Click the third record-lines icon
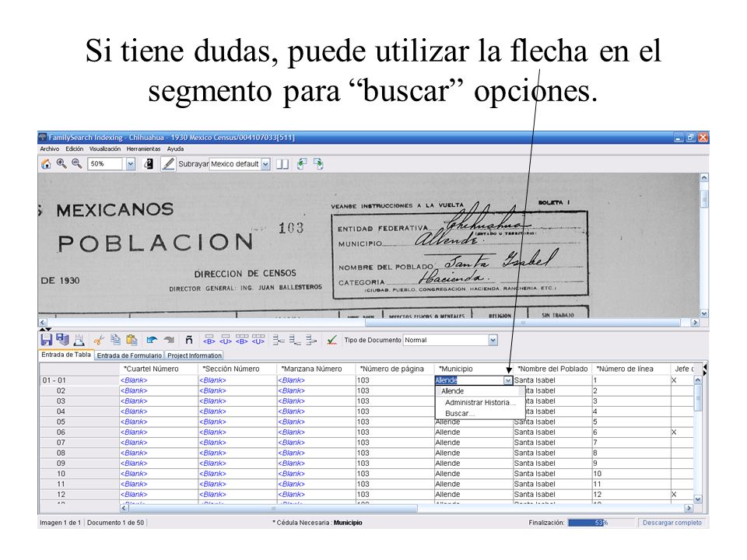 point(311,340)
